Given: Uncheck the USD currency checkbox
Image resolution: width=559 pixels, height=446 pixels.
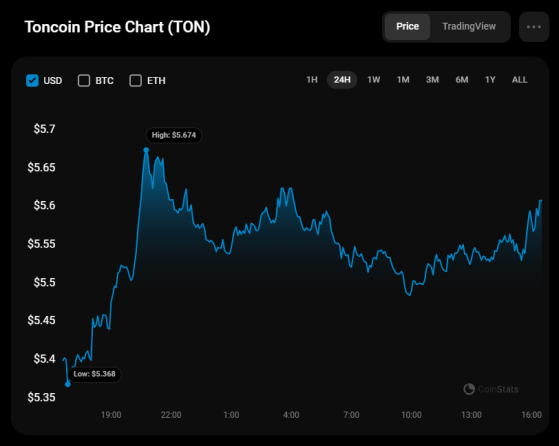Looking at the screenshot, I should click(x=32, y=81).
